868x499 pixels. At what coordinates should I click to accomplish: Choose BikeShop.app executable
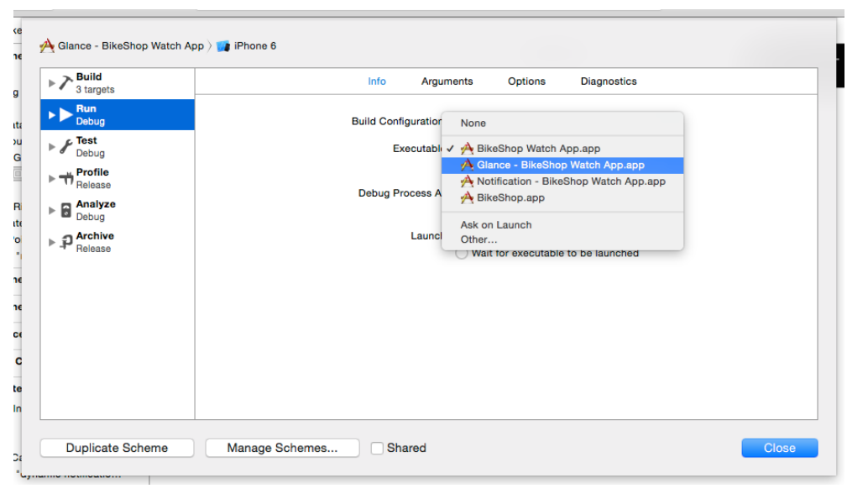point(562,197)
